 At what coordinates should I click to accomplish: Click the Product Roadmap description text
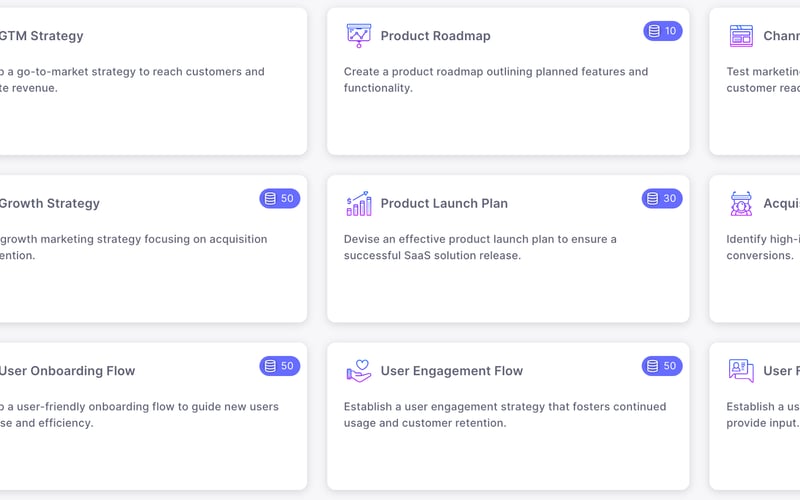click(x=495, y=80)
